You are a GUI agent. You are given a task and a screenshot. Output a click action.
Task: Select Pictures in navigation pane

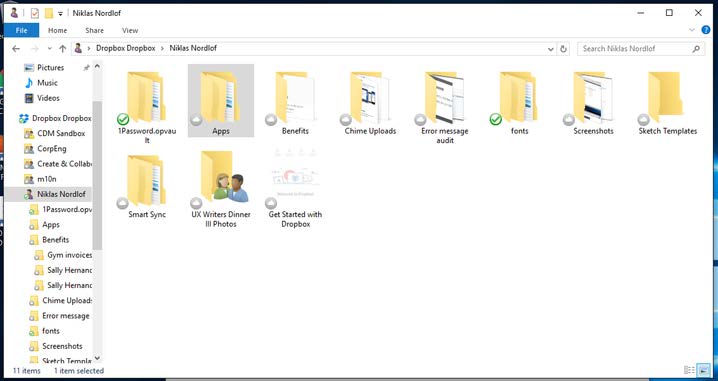point(50,67)
